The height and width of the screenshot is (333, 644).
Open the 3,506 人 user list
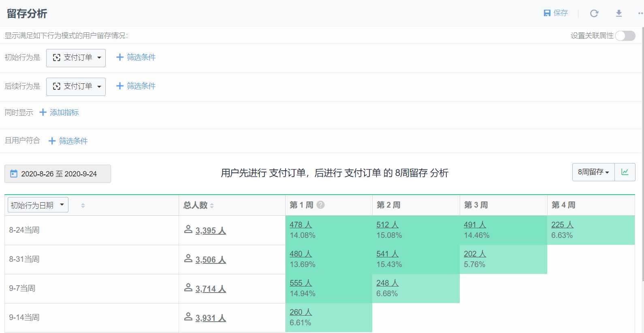211,260
